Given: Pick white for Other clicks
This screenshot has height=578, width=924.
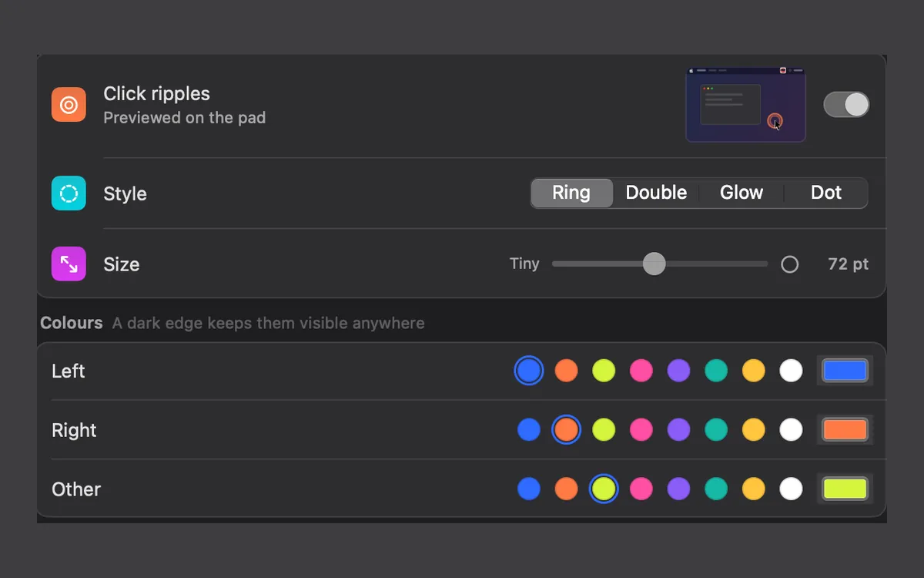Looking at the screenshot, I should (x=791, y=489).
